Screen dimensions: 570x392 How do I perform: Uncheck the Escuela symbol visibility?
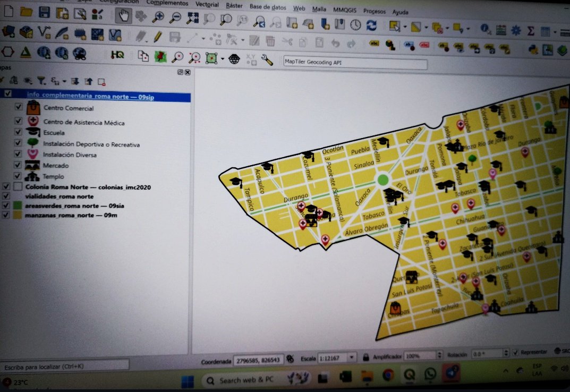pyautogui.click(x=19, y=132)
